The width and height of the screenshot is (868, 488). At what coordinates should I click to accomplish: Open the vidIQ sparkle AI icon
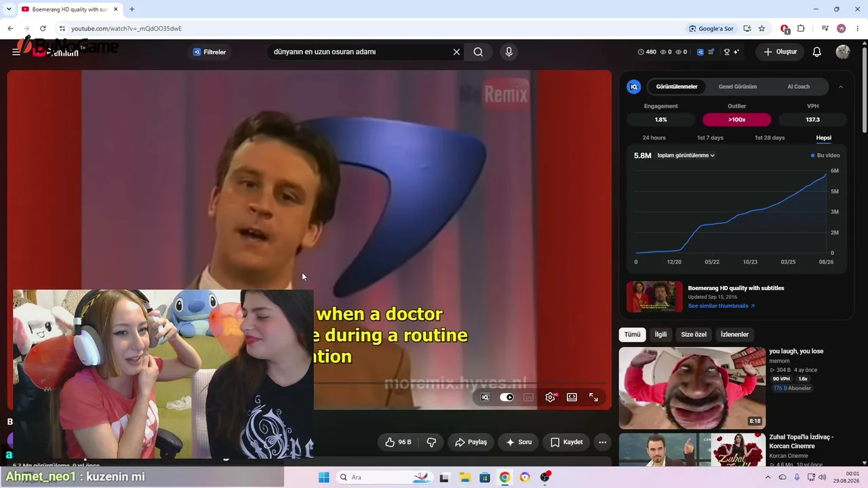(736, 52)
